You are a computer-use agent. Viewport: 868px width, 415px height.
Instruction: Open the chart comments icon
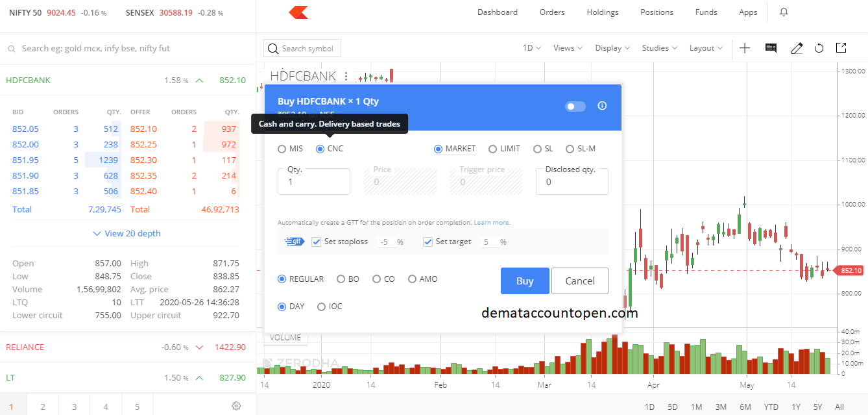click(x=771, y=48)
